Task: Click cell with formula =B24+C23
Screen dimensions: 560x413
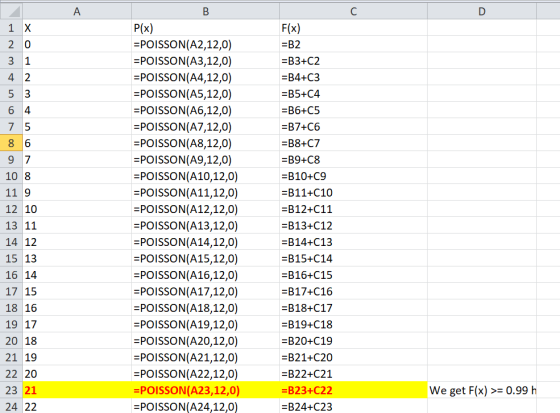Action: tap(353, 406)
